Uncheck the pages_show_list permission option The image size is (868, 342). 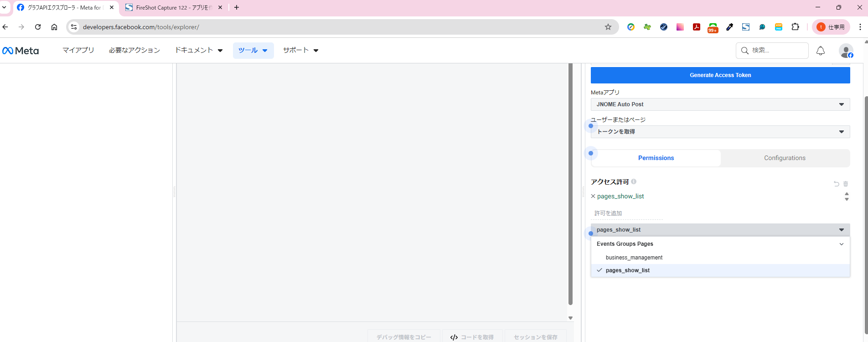click(720, 270)
